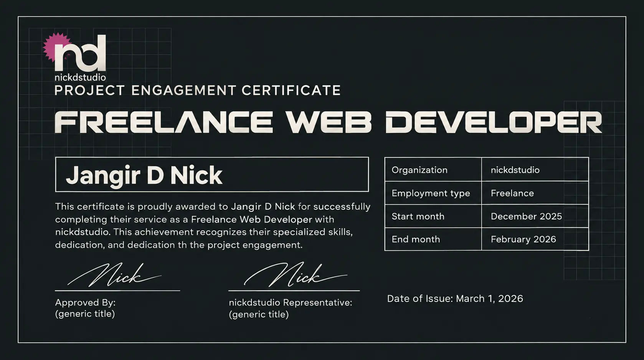Click the signature above 'nickdstudio Representative:'
The width and height of the screenshot is (644, 360).
pyautogui.click(x=295, y=275)
